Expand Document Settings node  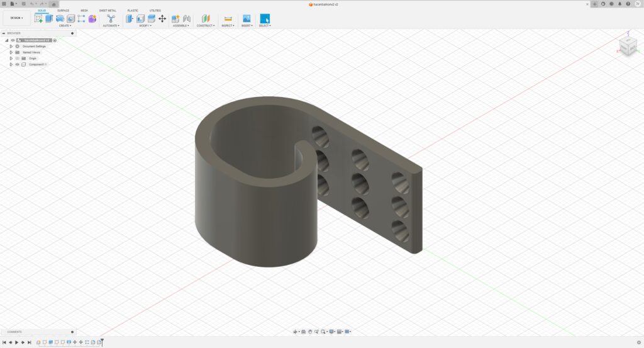point(11,47)
